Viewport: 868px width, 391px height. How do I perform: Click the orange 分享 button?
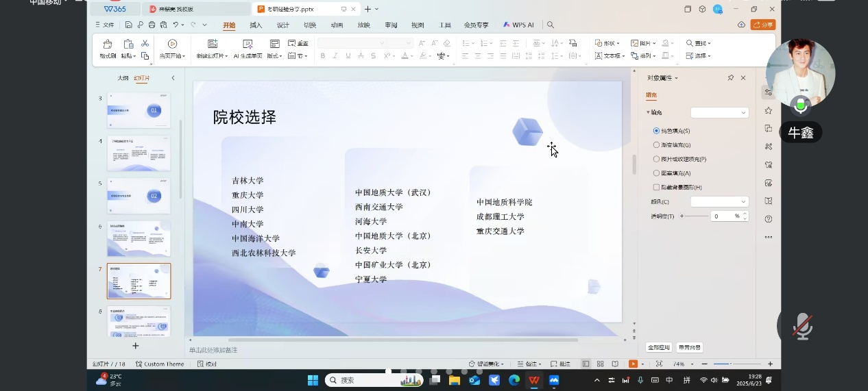point(763,25)
